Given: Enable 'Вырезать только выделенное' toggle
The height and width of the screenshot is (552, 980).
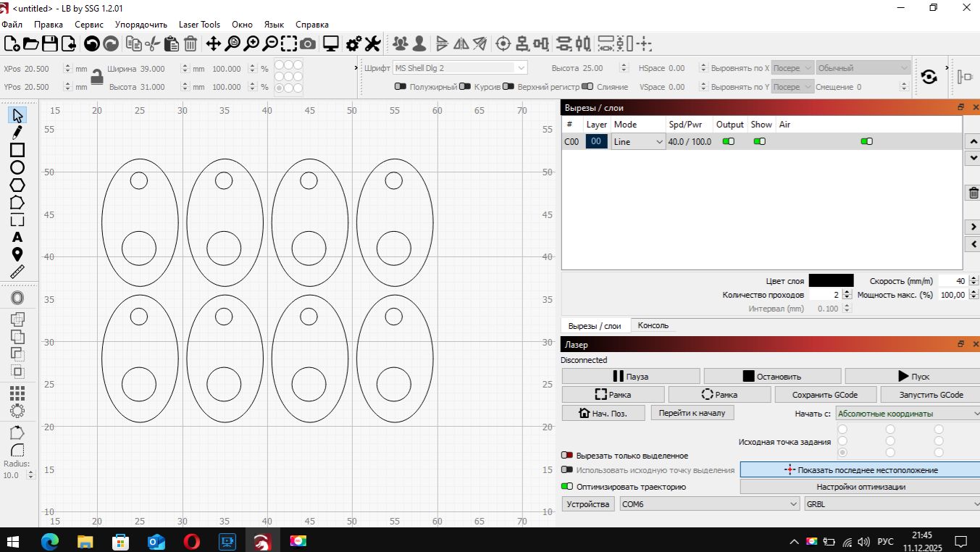Looking at the screenshot, I should (x=567, y=456).
